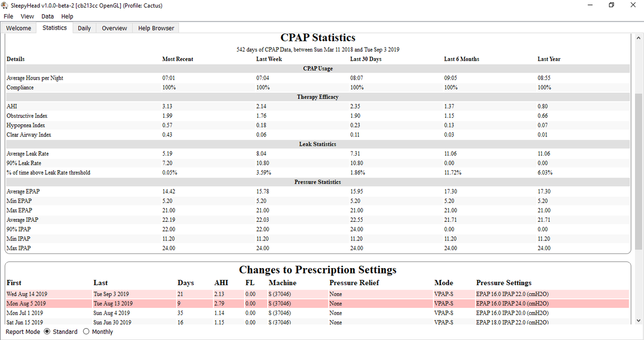Screen dimensions: 644x340
Task: Click the 'Machine' column header
Action: 282,283
